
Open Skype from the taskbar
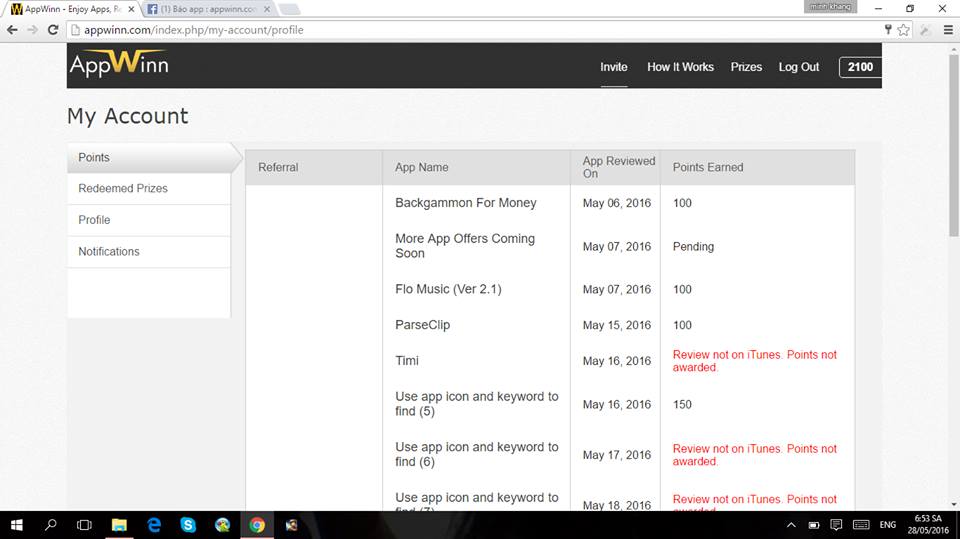click(188, 525)
